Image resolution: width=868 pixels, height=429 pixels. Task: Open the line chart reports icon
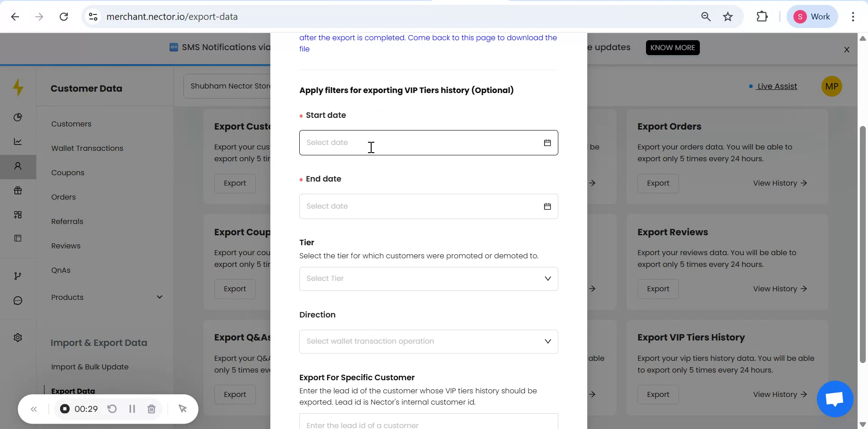click(18, 141)
